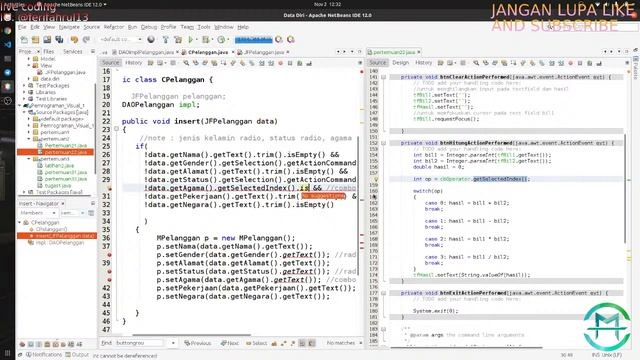Open History view in the left editor
The width and height of the screenshot is (640, 360).
coord(133,63)
